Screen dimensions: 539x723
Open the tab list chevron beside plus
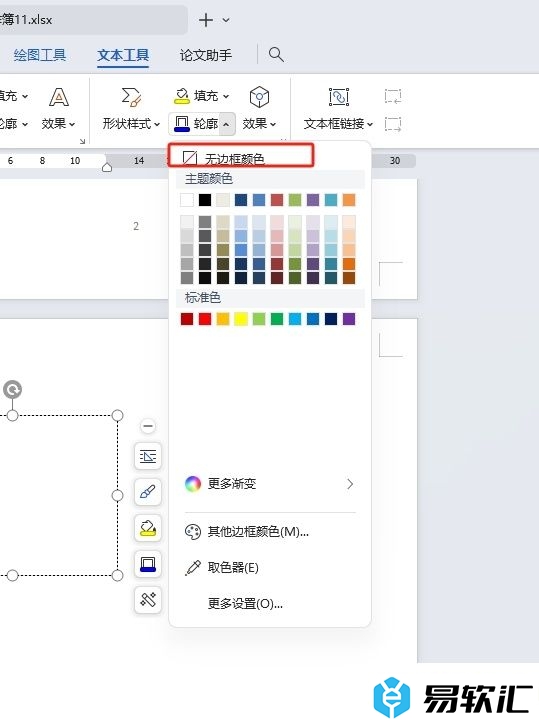point(226,20)
